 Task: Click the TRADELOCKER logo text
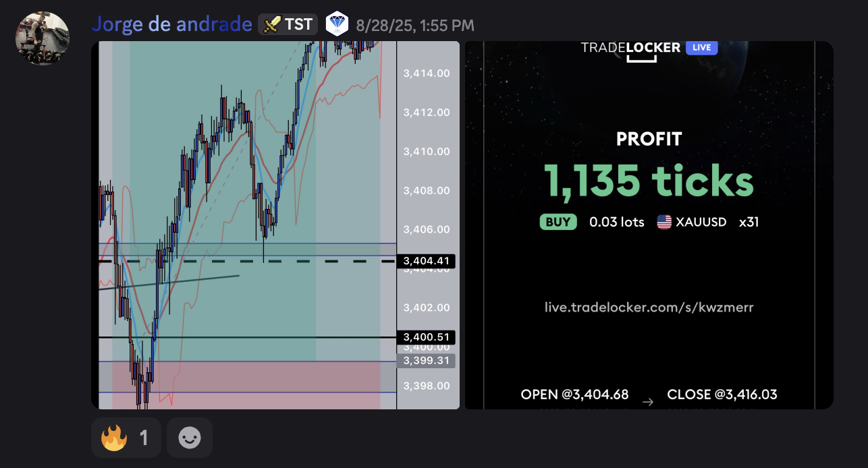630,48
